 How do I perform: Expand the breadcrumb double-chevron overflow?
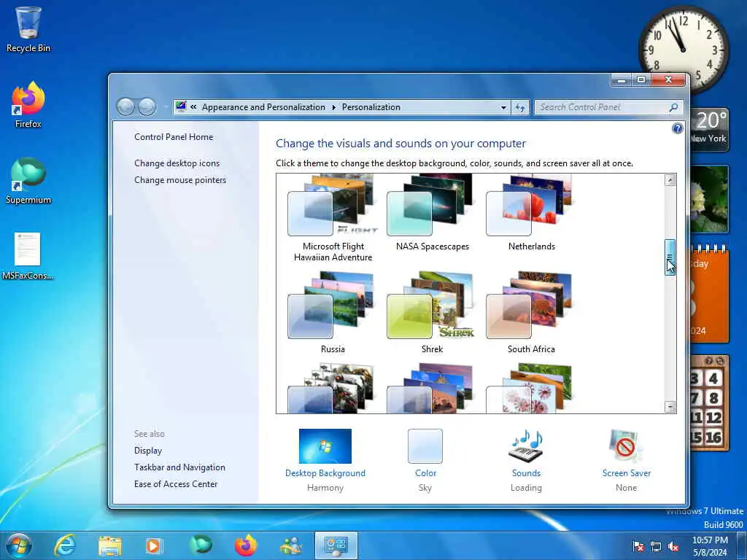coord(193,107)
